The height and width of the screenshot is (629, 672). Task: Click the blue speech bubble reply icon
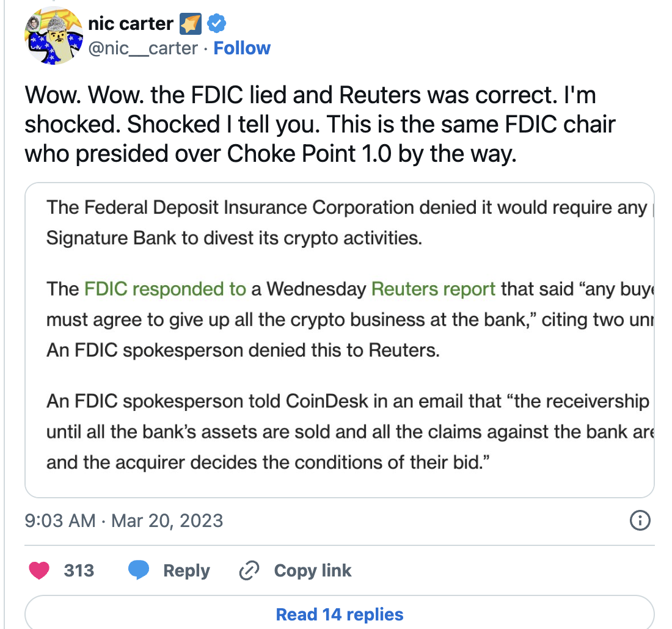coord(139,570)
